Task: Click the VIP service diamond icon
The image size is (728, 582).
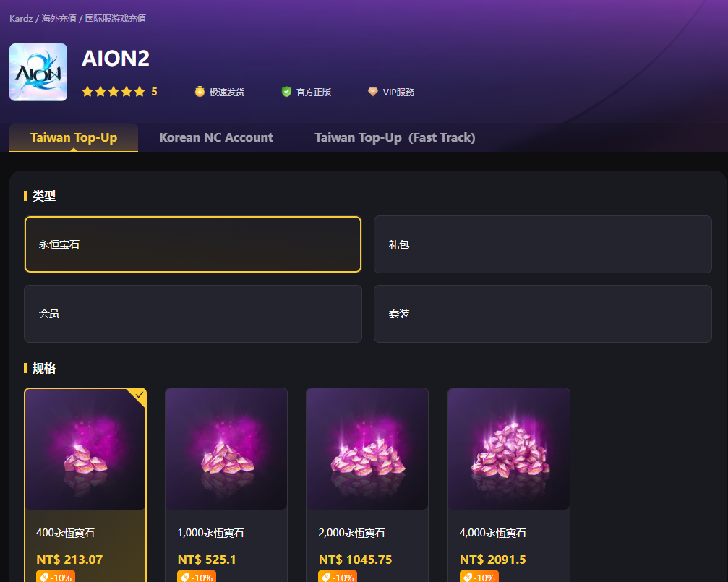Action: 373,92
